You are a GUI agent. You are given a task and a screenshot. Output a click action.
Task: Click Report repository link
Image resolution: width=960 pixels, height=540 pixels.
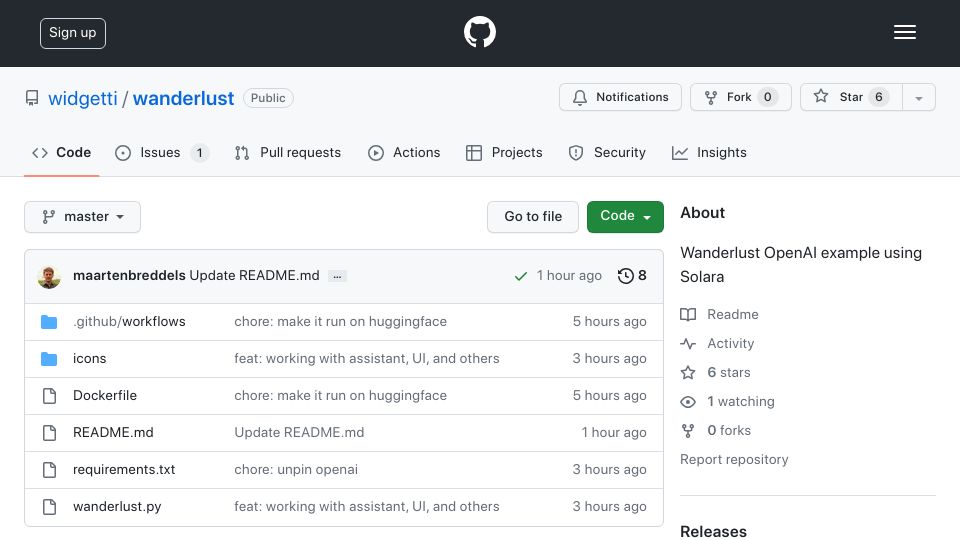coord(734,459)
